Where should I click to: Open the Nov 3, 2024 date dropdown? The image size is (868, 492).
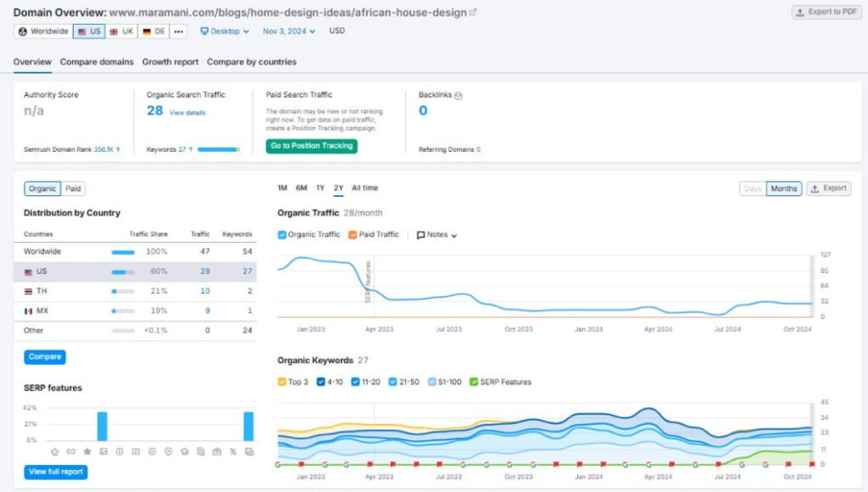[289, 31]
